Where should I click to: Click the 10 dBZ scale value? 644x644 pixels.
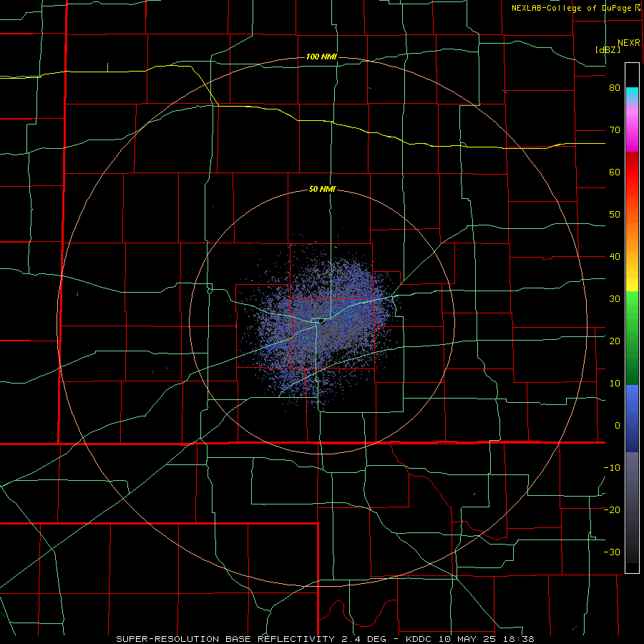615,384
